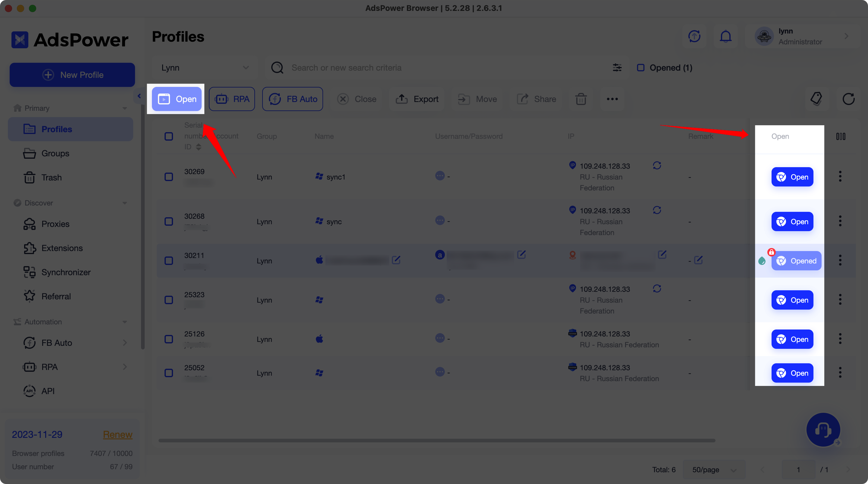Select the RPA toolbar icon
Screen dimensions: 868x484
click(x=232, y=99)
